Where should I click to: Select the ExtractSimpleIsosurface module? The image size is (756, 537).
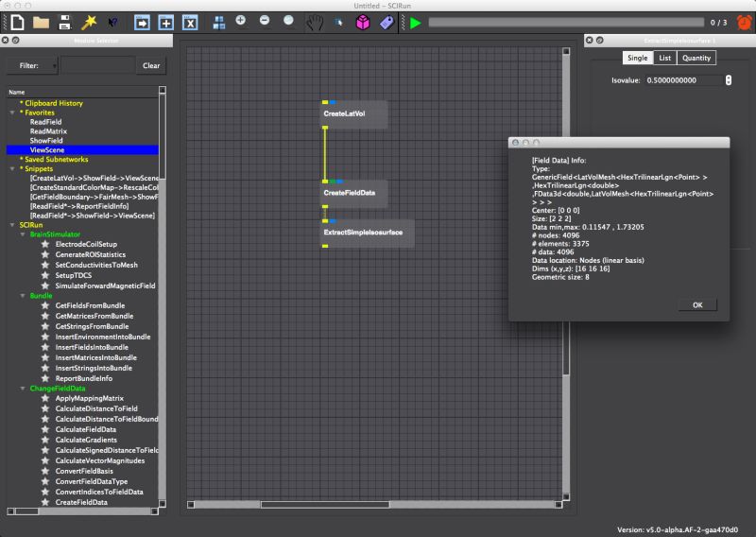368,233
